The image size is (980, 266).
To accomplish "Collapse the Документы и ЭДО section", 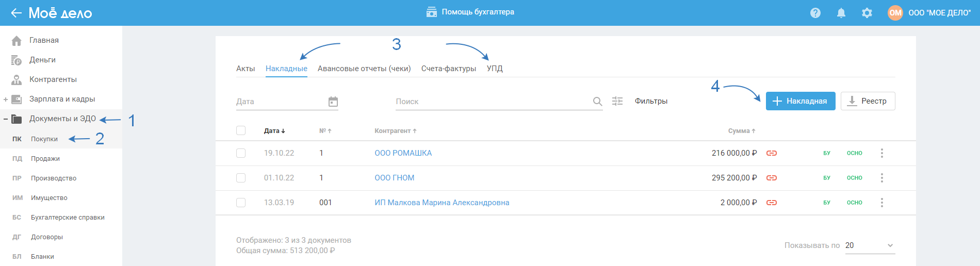I will [6, 119].
